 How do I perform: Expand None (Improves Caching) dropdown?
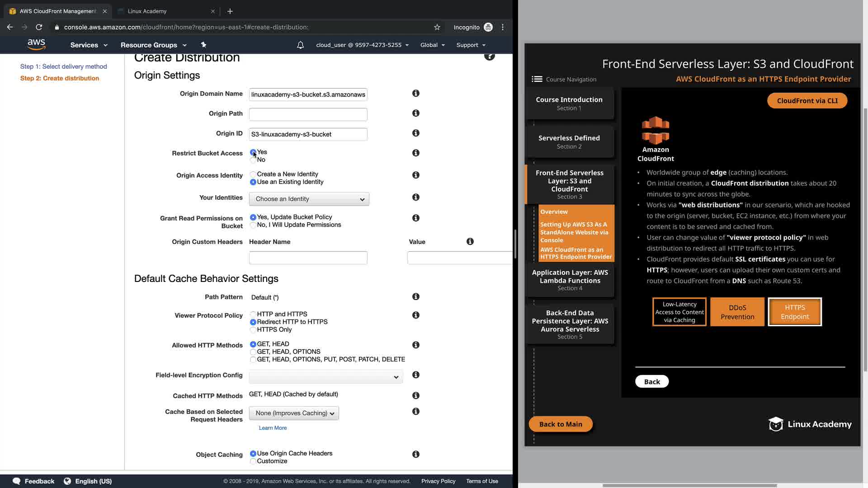(294, 413)
